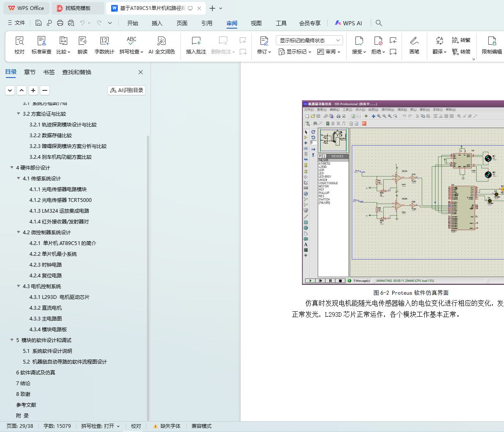Open the 比较 compare documents tool
504x432 pixels.
[63, 45]
